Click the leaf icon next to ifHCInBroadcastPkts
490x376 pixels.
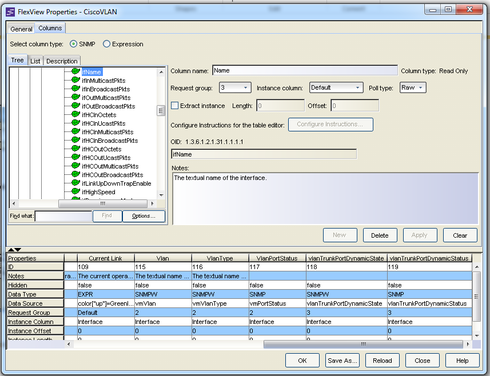(76, 140)
